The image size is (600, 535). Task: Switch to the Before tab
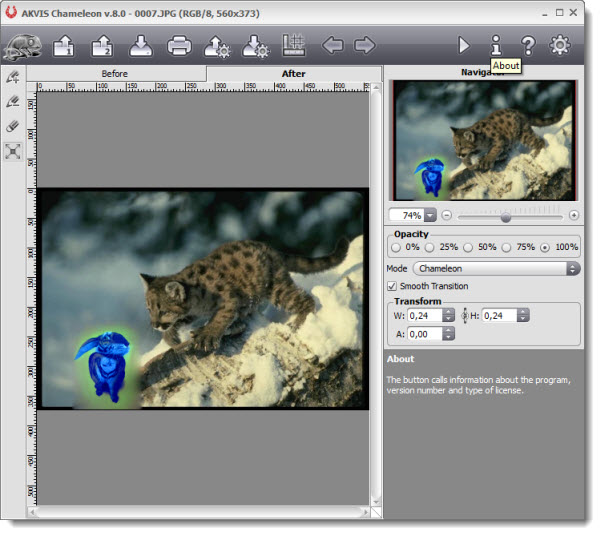(115, 73)
